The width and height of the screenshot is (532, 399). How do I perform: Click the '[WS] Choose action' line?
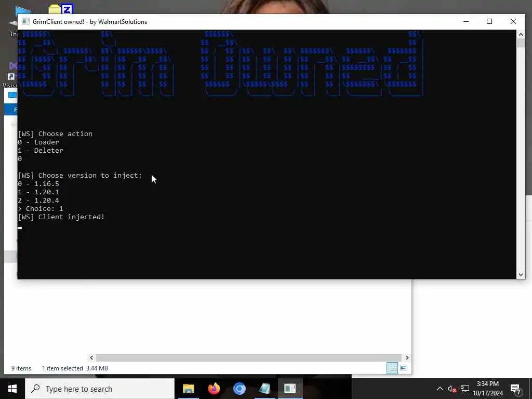pyautogui.click(x=55, y=134)
